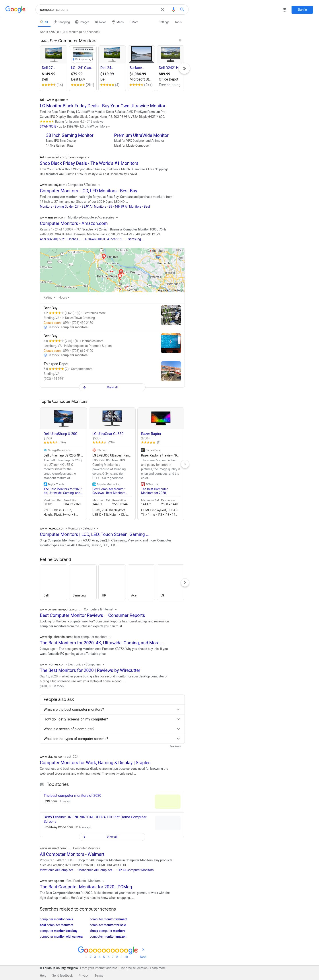Open related search 'cheap computer monitors'
Screen dimensions: 319x980
(x=107, y=931)
